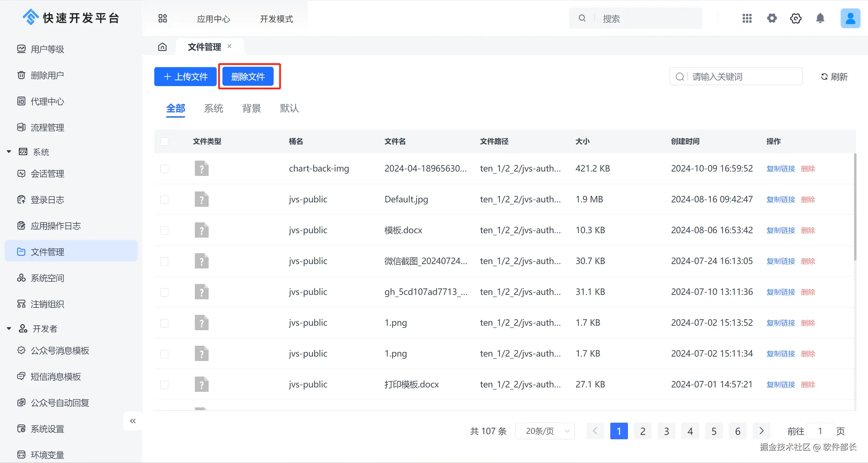The height and width of the screenshot is (463, 868).
Task: Collapse sidebar with double-chevron icon
Action: (133, 421)
